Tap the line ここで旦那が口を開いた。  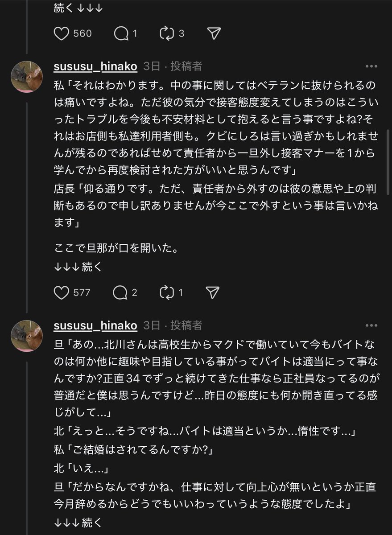pyautogui.click(x=116, y=247)
